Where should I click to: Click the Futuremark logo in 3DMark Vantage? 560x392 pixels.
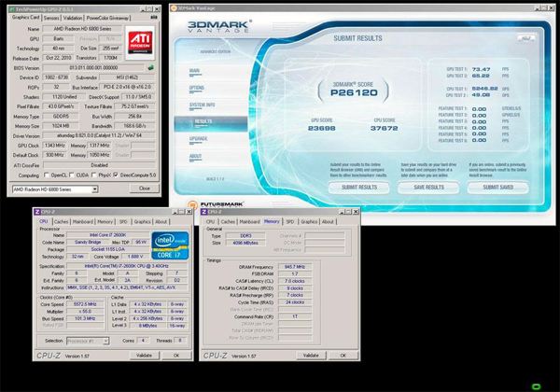tap(217, 204)
